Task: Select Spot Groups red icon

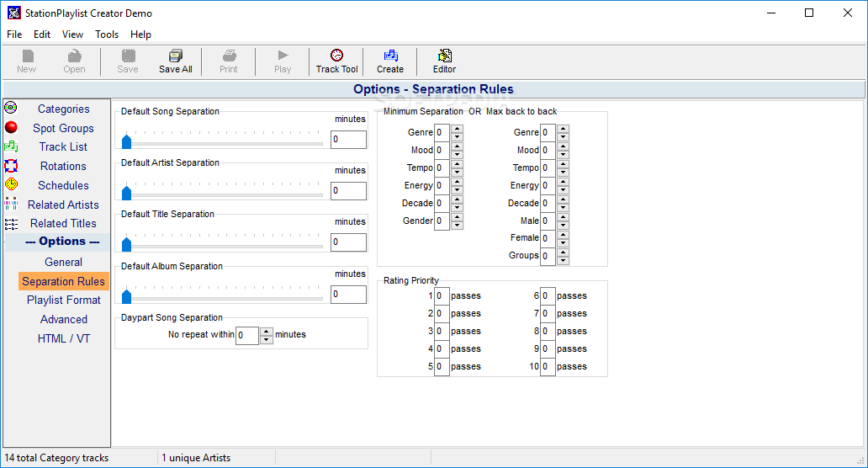Action: tap(11, 128)
